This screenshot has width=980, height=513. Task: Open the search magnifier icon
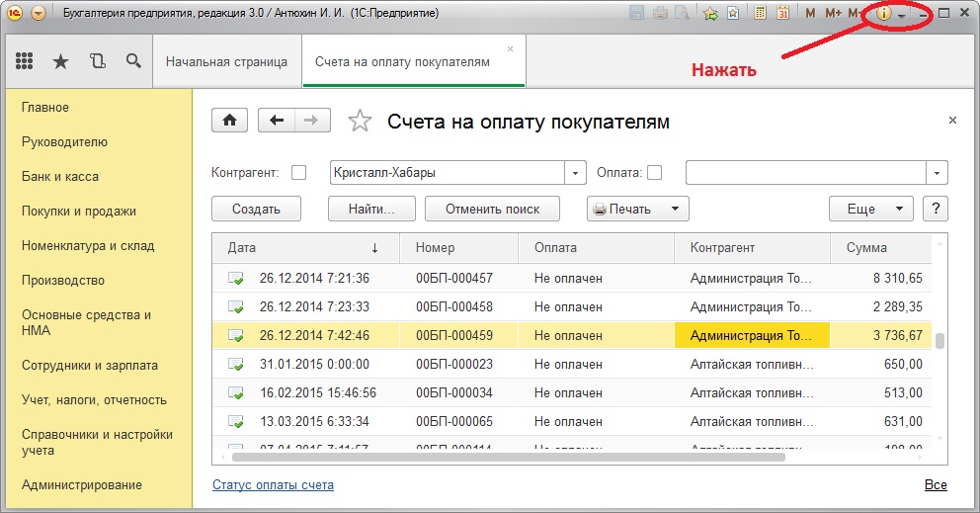tap(133, 60)
